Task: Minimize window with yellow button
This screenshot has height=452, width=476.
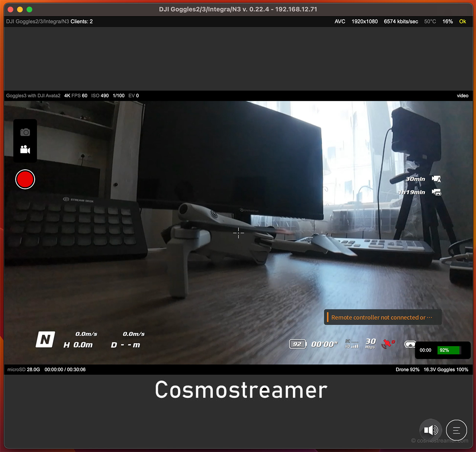Action: coord(20,9)
